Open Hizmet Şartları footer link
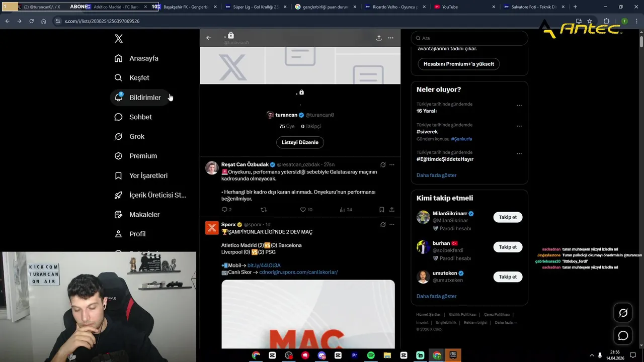The width and height of the screenshot is (644, 362). pos(429,315)
